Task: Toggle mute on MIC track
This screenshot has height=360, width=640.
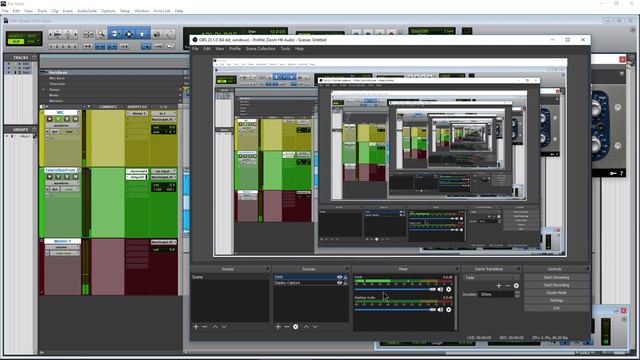Action: click(76, 119)
